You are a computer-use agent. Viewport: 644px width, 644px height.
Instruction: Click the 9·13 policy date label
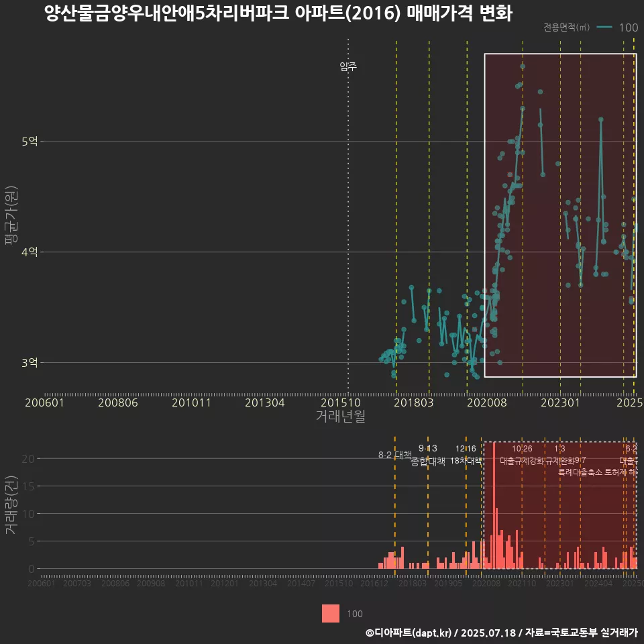click(427, 448)
